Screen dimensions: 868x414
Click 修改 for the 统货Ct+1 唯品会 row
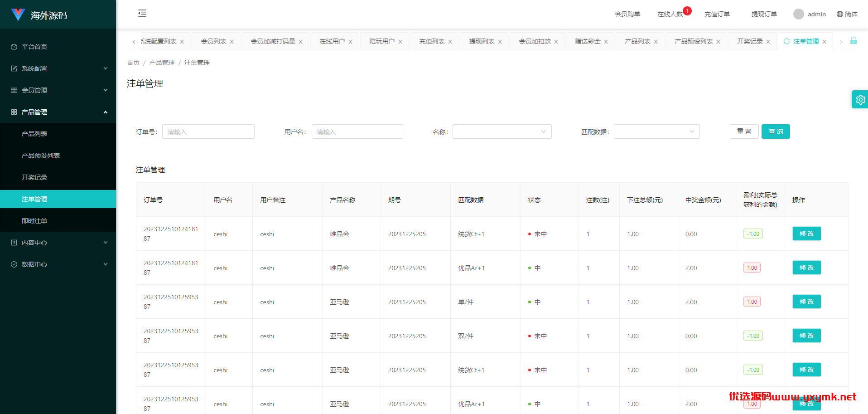[806, 234]
